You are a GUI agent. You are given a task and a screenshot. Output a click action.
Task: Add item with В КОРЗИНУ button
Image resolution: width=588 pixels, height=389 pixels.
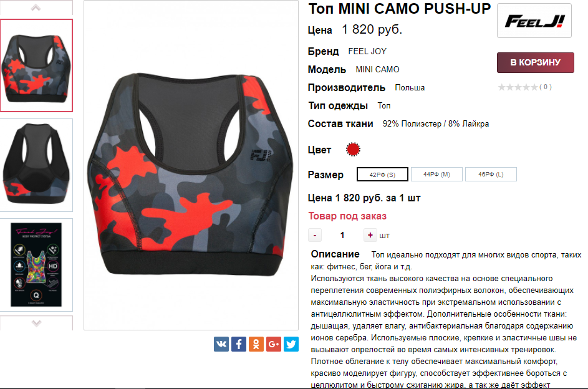pyautogui.click(x=536, y=62)
